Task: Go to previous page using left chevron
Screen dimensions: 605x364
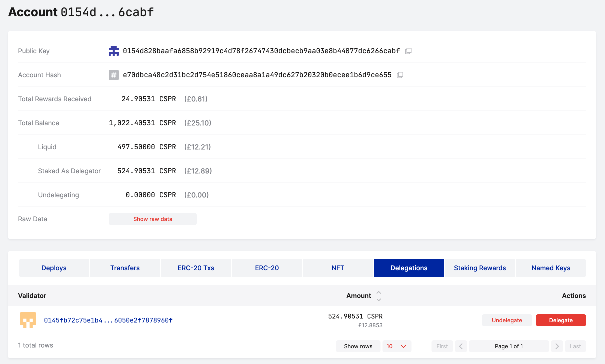Action: click(x=461, y=346)
